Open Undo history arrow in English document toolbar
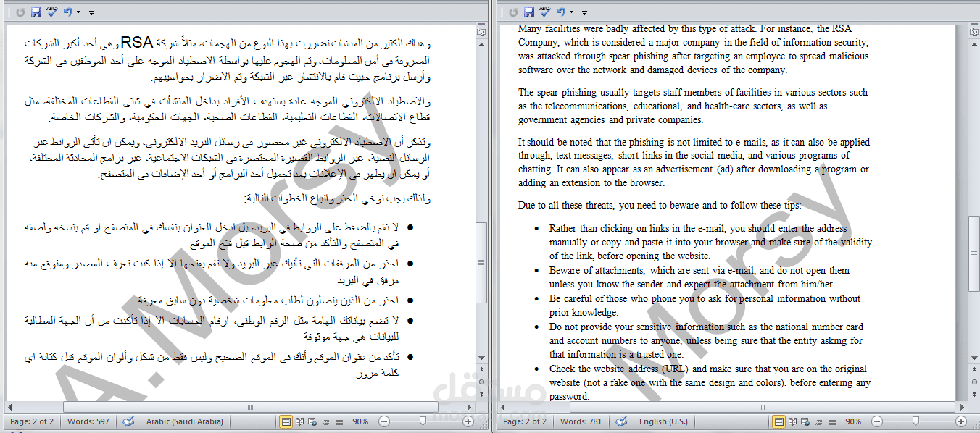The image size is (980, 433). click(x=571, y=12)
